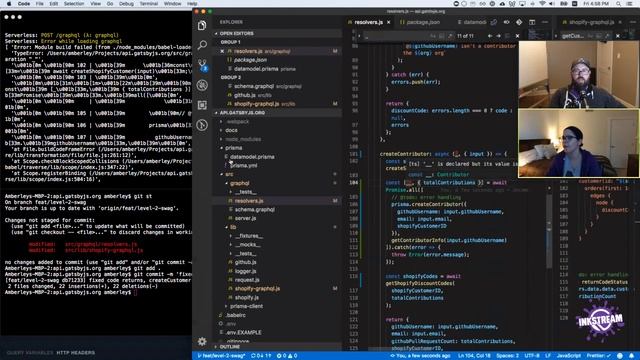The image size is (640, 360).
Task: Click the feedback smiley in status bar
Action: point(620,356)
